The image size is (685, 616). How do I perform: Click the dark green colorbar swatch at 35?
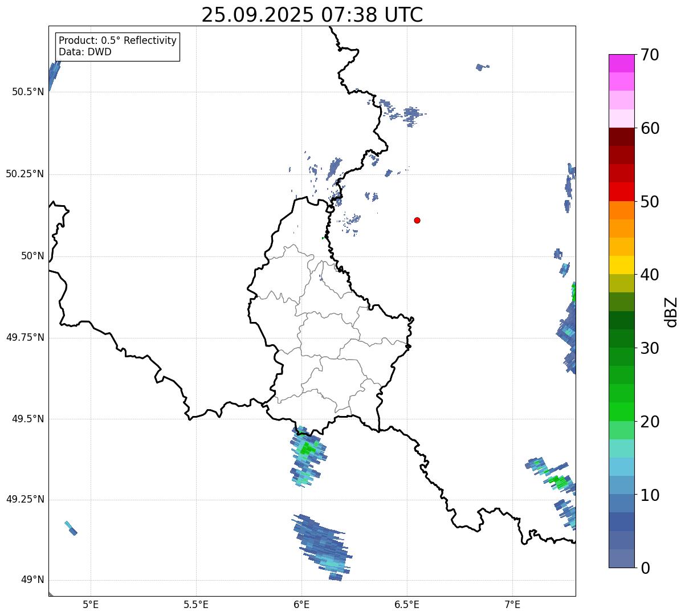pos(622,320)
